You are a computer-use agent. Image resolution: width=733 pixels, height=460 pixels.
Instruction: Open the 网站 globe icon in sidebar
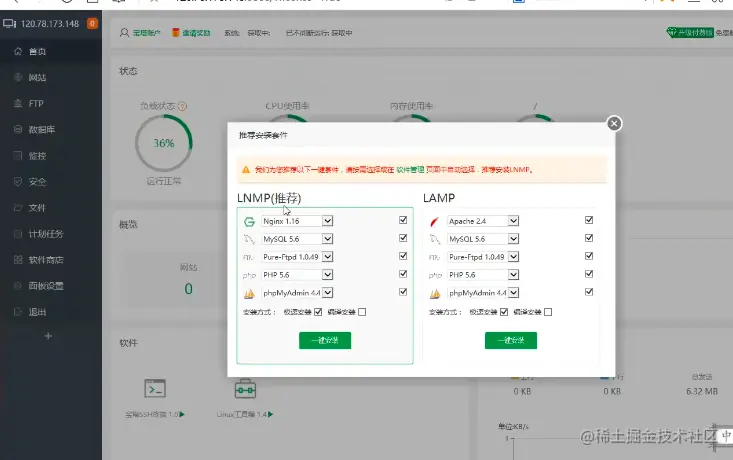tap(18, 77)
